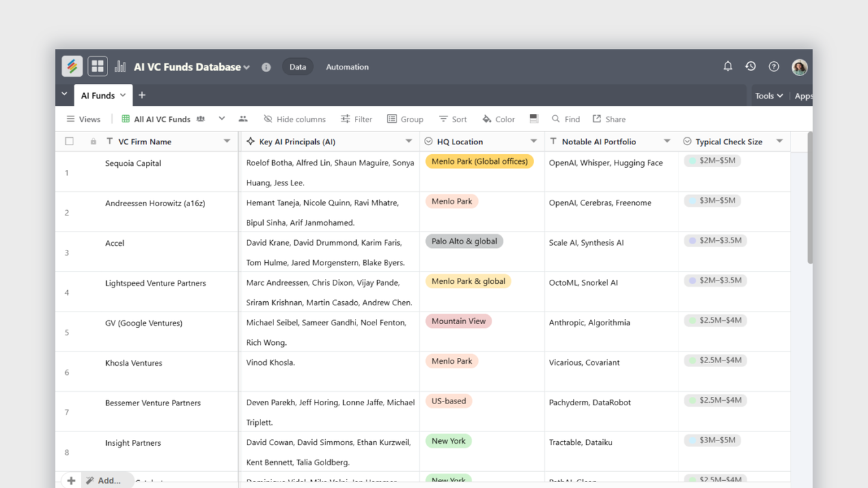Click the info icon next to the database title
The width and height of the screenshot is (868, 488).
[x=266, y=66]
